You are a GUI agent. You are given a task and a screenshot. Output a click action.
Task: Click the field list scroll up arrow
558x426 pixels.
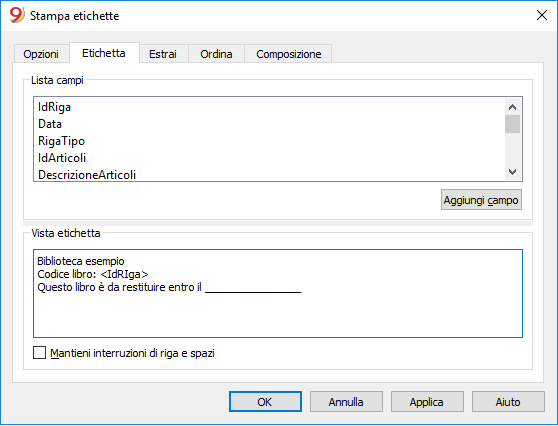[x=512, y=107]
